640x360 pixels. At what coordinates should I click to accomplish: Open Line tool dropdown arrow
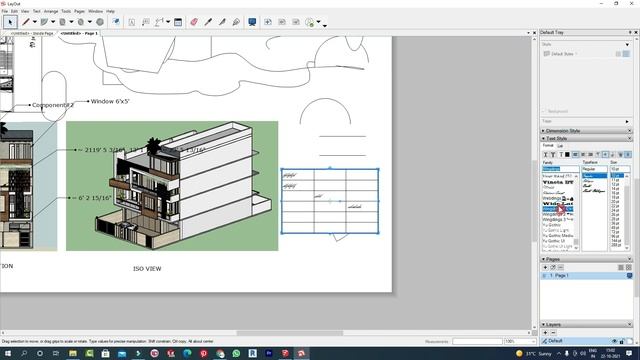click(35, 22)
